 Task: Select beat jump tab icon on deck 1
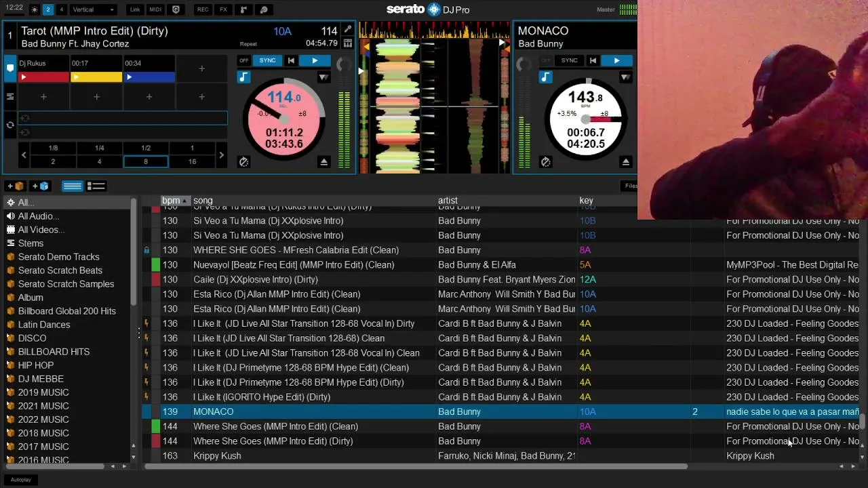pyautogui.click(x=10, y=97)
